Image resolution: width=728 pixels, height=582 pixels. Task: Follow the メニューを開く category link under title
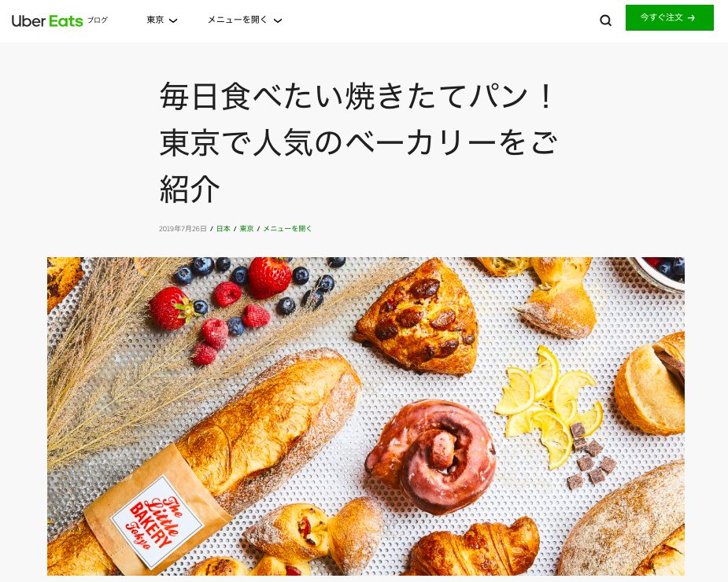click(x=287, y=228)
